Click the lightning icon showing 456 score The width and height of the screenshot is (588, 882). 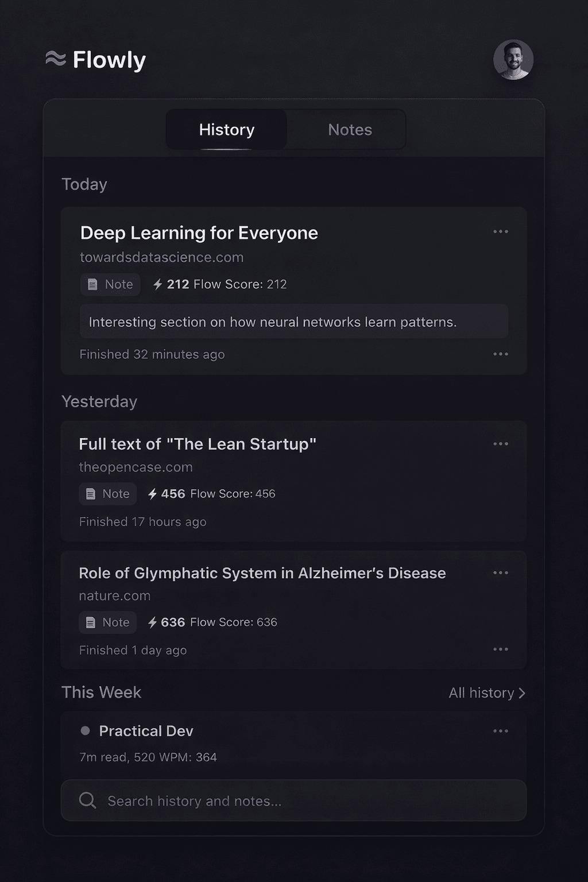pyautogui.click(x=151, y=493)
